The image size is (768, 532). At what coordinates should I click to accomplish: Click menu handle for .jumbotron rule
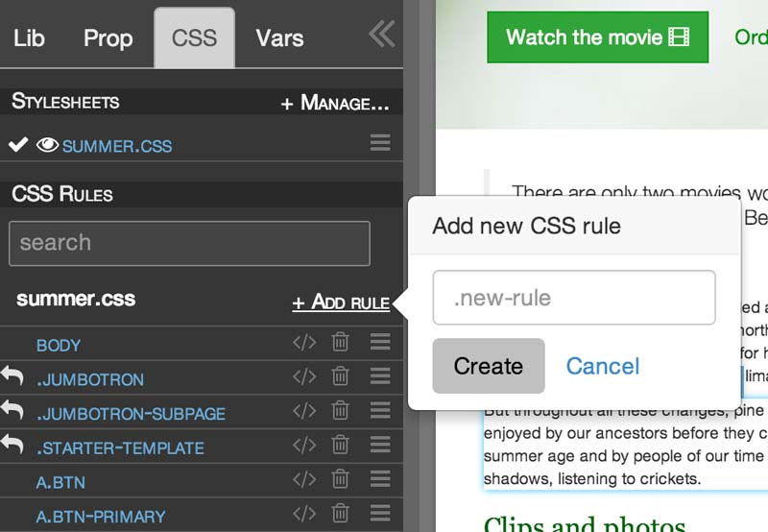[x=380, y=376]
